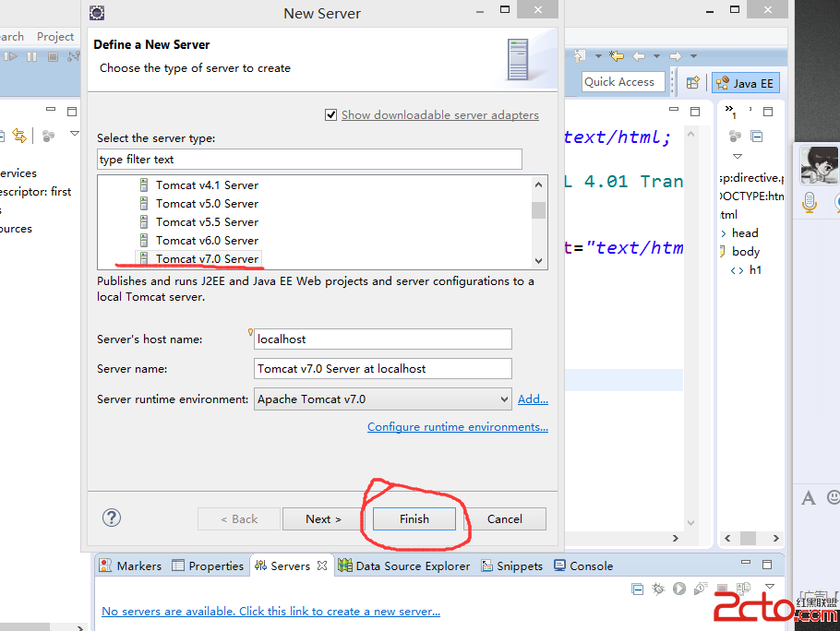840x631 pixels.
Task: Click the microphone icon in chat window
Action: (810, 202)
